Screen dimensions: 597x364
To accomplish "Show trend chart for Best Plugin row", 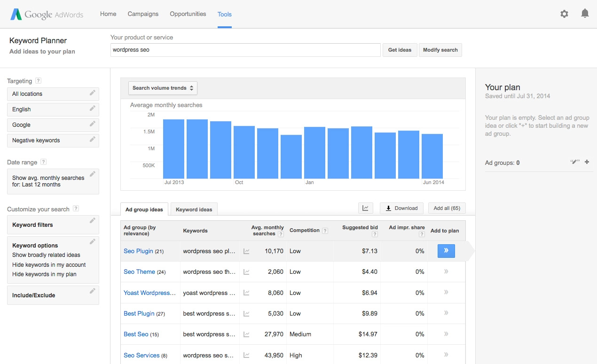I will [x=246, y=314].
